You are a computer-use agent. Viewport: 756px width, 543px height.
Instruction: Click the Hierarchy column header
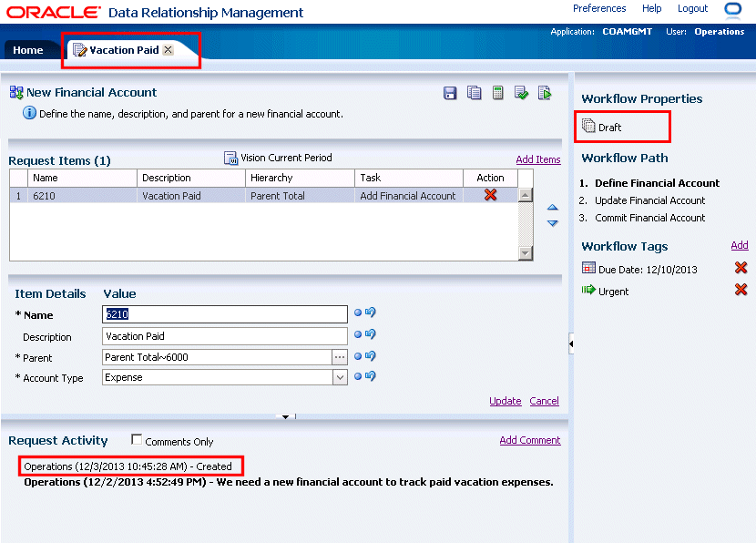point(301,178)
